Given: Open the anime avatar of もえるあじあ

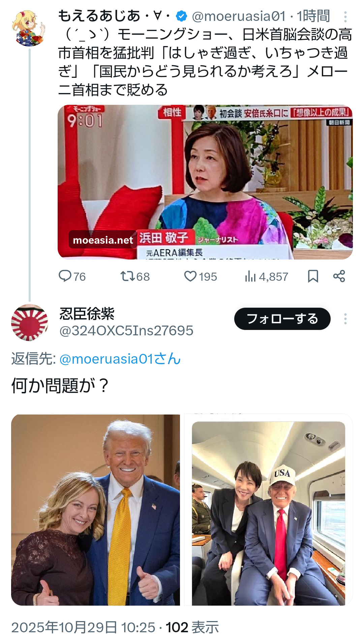Looking at the screenshot, I should point(29,28).
